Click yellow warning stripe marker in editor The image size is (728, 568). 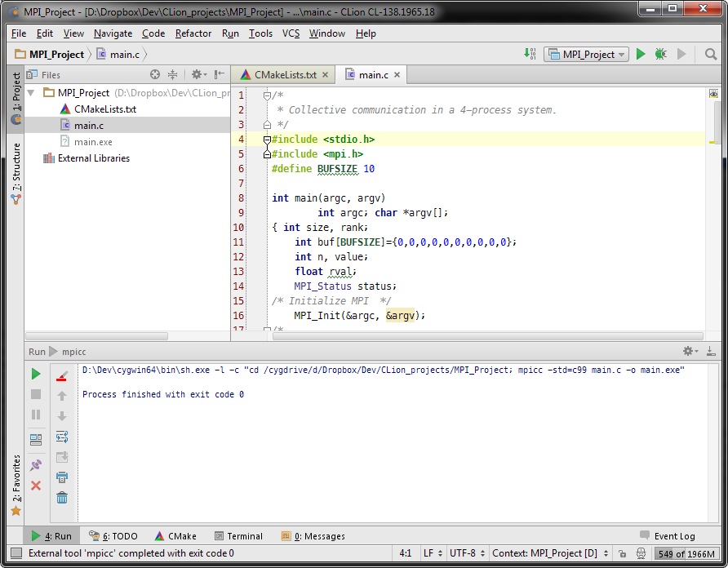(712, 142)
